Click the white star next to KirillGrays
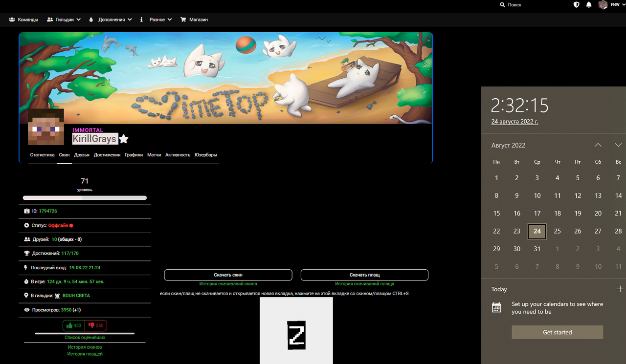 pos(124,139)
